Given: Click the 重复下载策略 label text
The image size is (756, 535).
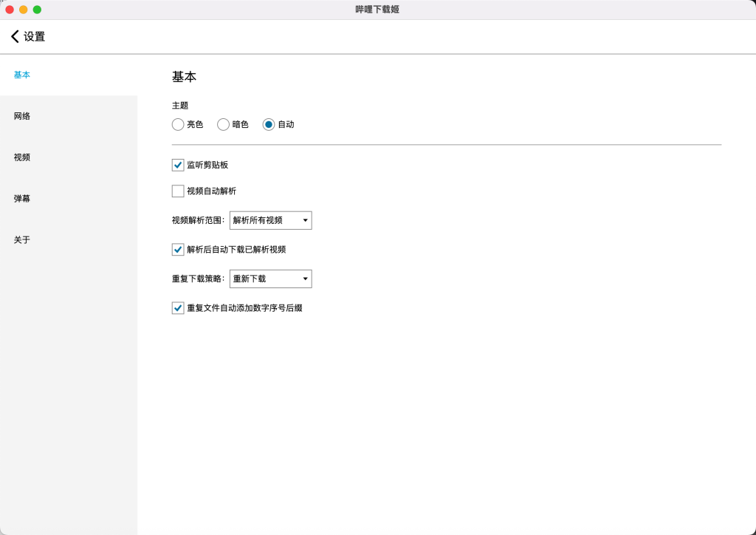Looking at the screenshot, I should (198, 279).
